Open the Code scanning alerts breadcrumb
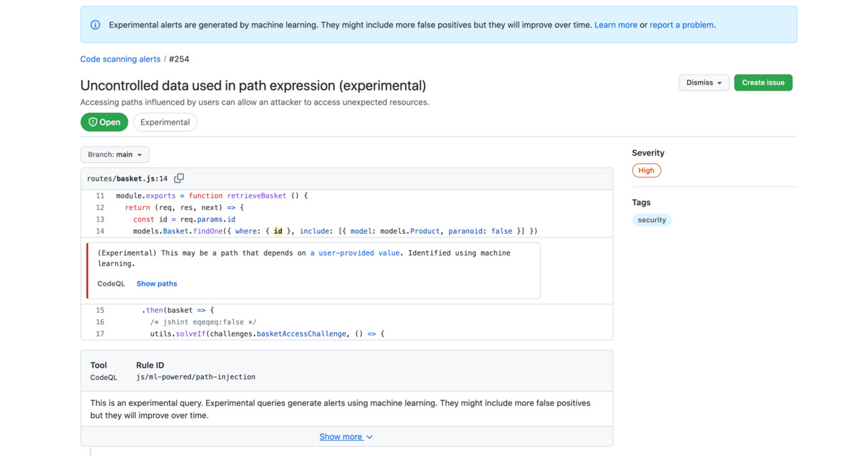The width and height of the screenshot is (868, 456). (120, 59)
